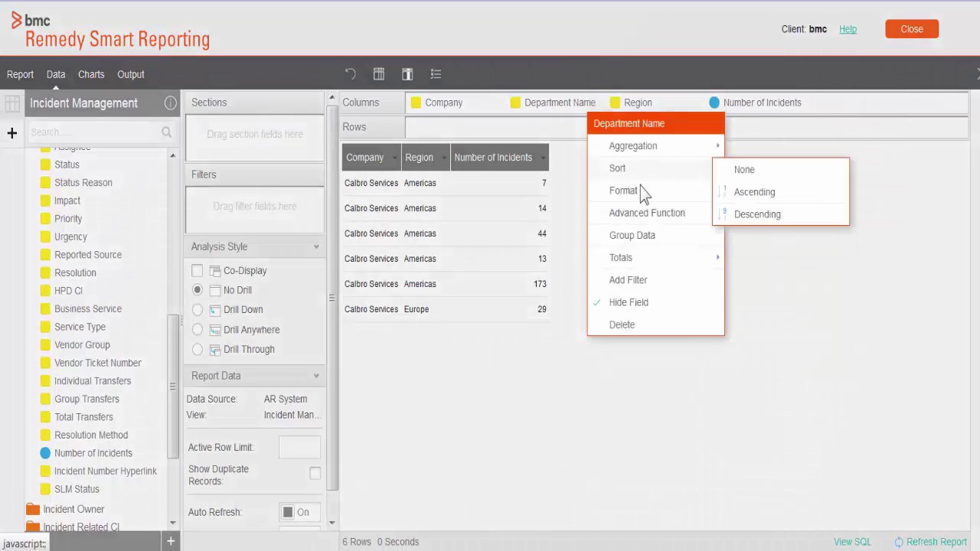Switch to the Output tab
The image size is (980, 551).
point(131,74)
